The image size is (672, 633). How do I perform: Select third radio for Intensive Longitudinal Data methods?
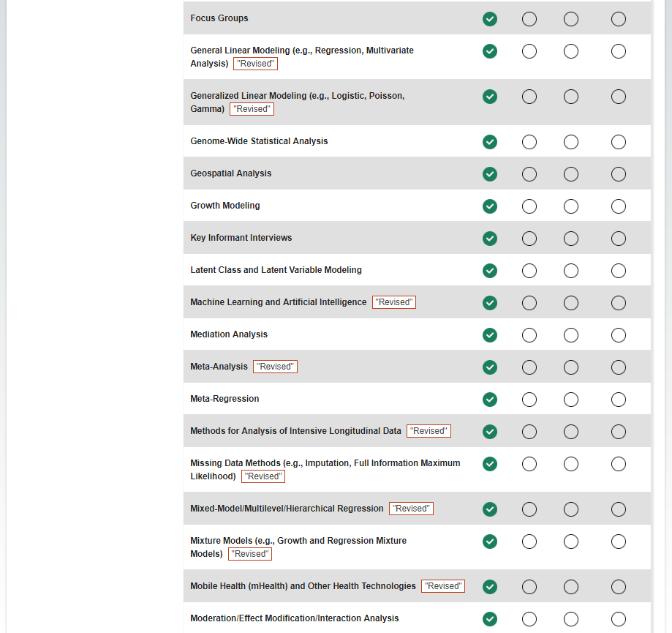pyautogui.click(x=571, y=432)
